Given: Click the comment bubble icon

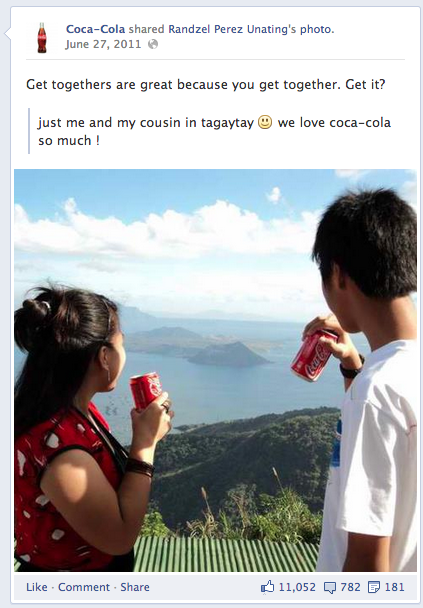Looking at the screenshot, I should (330, 588).
